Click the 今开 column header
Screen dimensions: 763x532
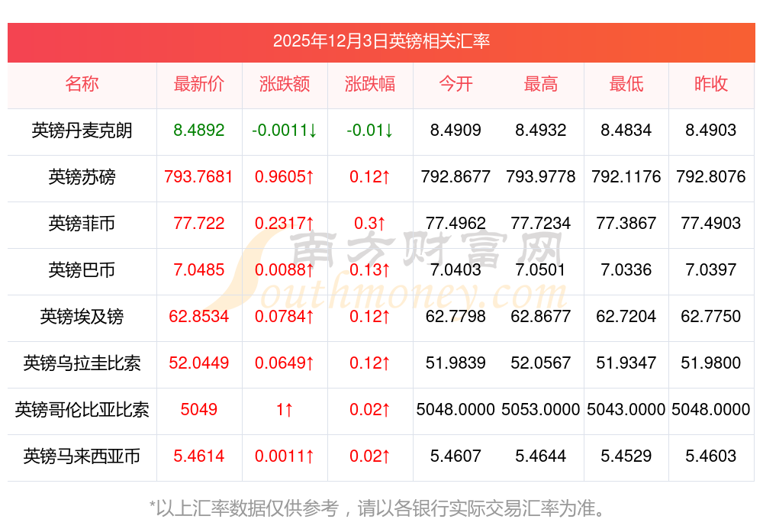456,84
